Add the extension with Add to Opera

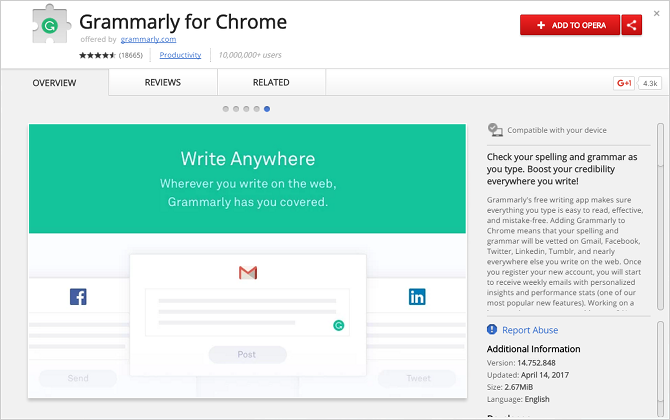[x=570, y=25]
